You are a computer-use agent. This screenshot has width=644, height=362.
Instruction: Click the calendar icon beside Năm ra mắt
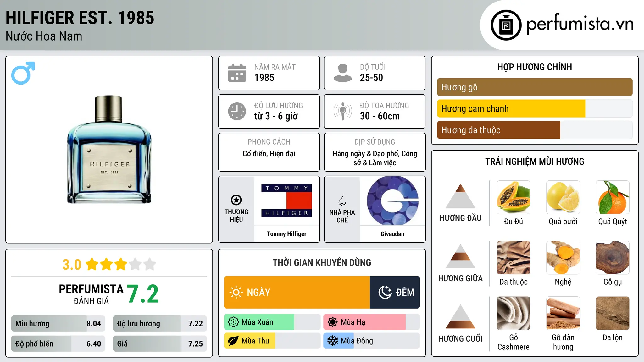tap(237, 73)
